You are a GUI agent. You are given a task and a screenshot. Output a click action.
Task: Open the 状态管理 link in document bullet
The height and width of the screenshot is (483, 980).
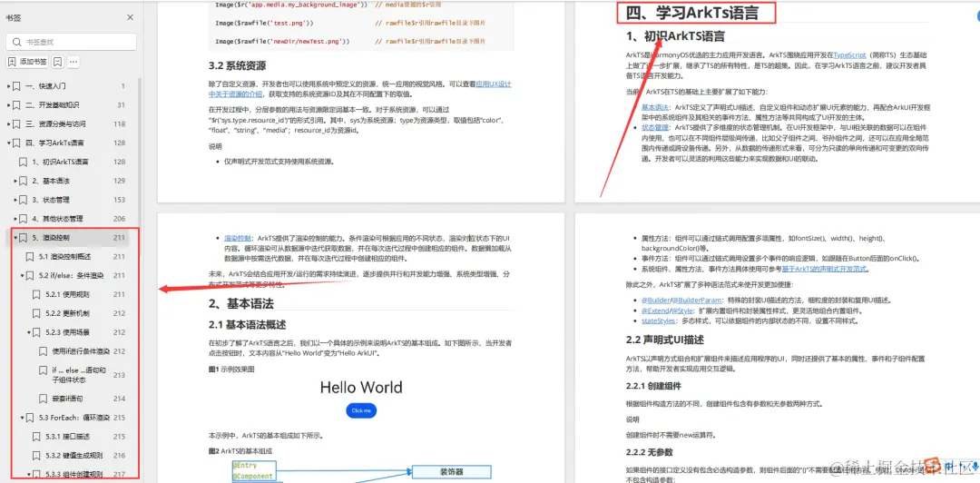pos(656,126)
